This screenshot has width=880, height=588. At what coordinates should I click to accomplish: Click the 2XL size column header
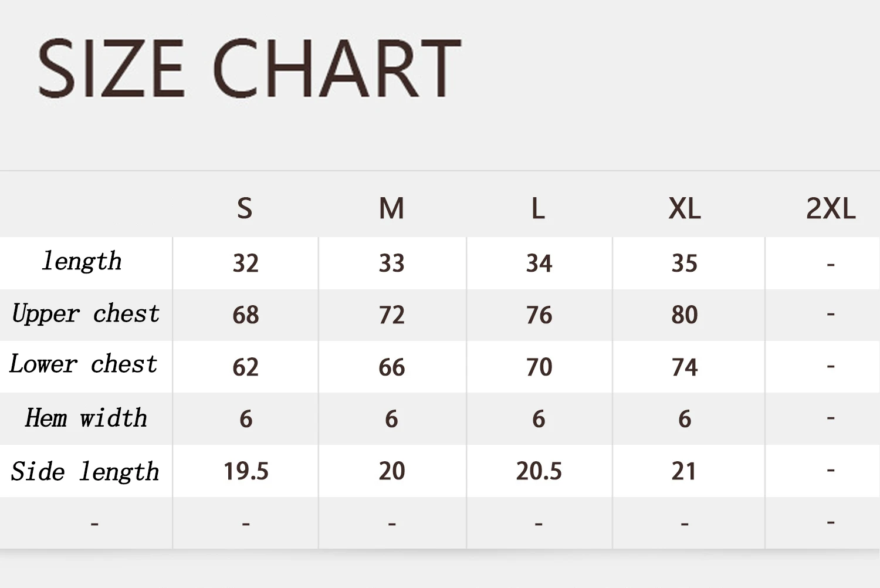(830, 208)
